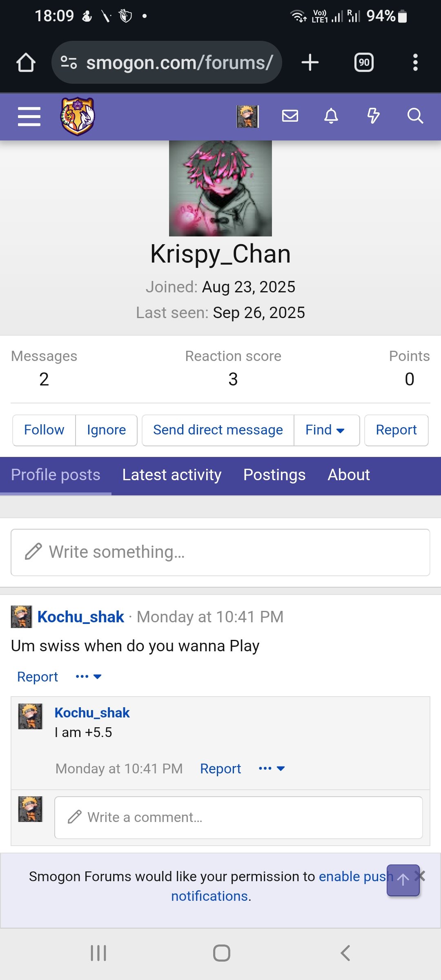Show the 90 open tabs switcher
441x980 pixels.
364,63
